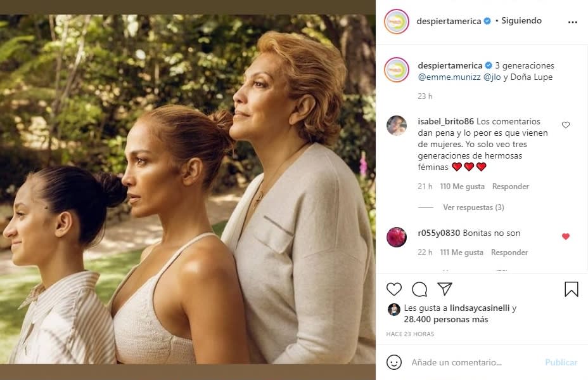Viewport: 588px width, 380px height.
Task: Click the emoji smiley icon
Action: [x=394, y=362]
